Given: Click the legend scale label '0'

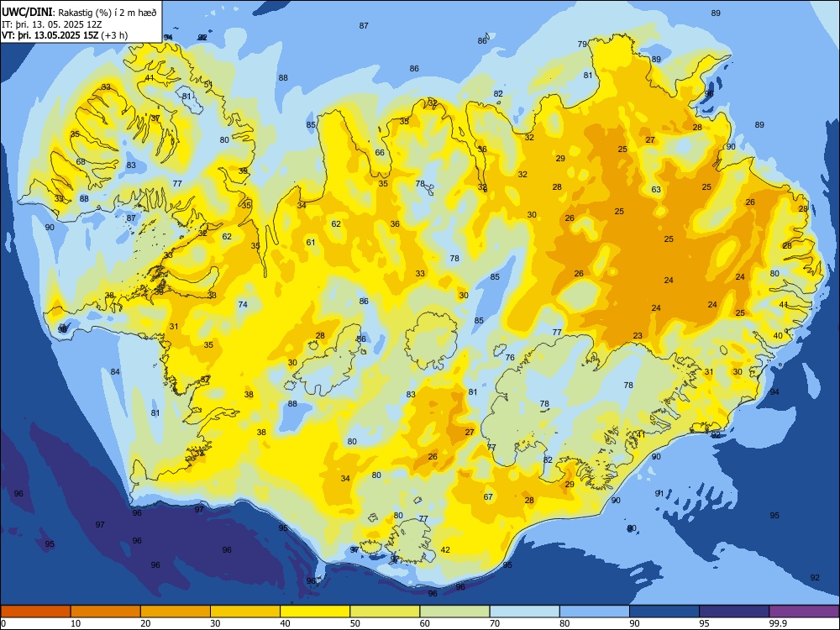Looking at the screenshot, I should [x=3, y=623].
